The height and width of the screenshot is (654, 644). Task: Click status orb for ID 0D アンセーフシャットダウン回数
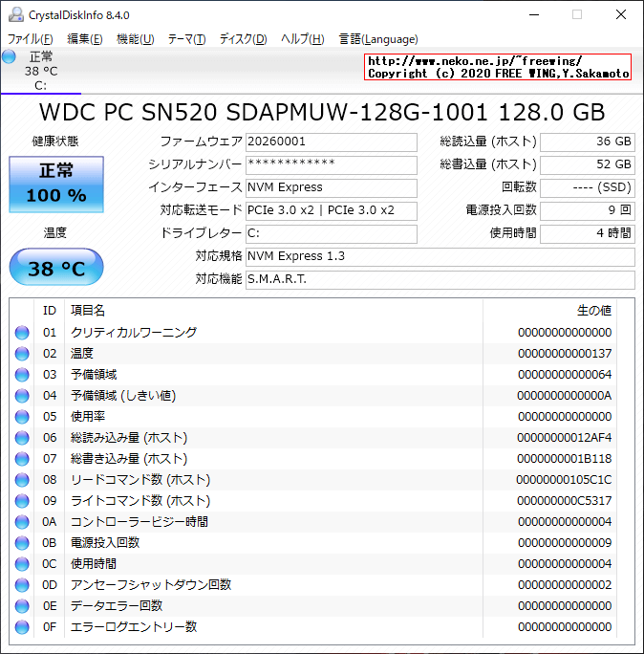click(22, 585)
